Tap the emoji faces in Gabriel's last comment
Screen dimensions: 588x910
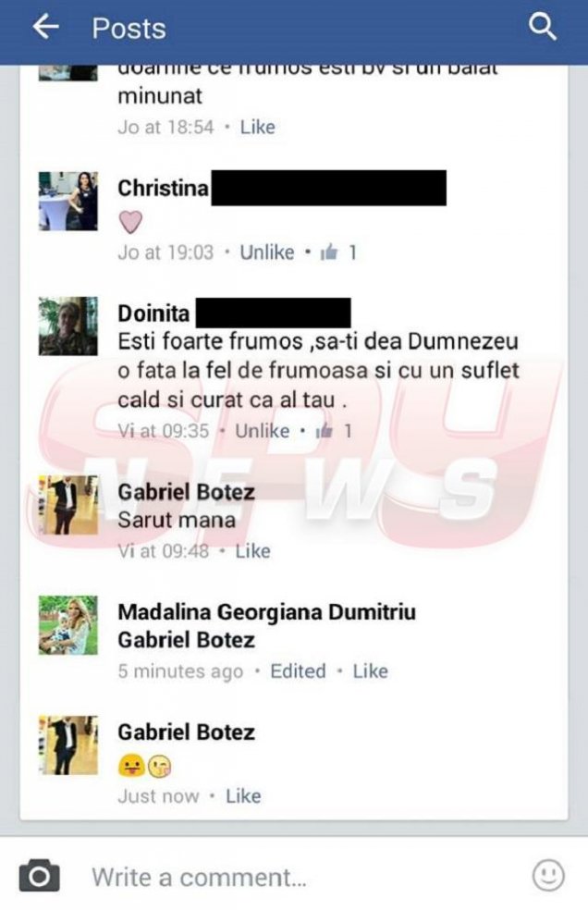144,767
